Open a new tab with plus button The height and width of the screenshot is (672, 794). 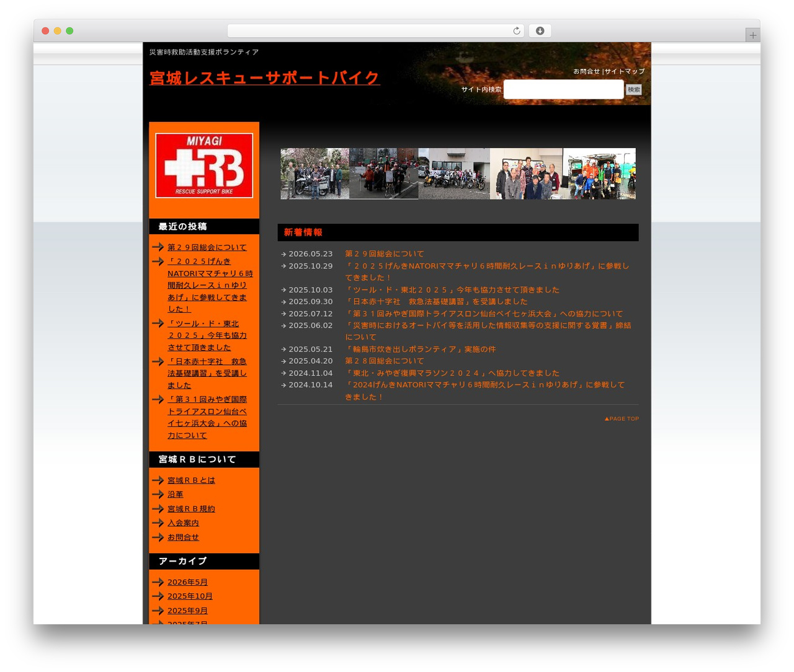point(752,35)
